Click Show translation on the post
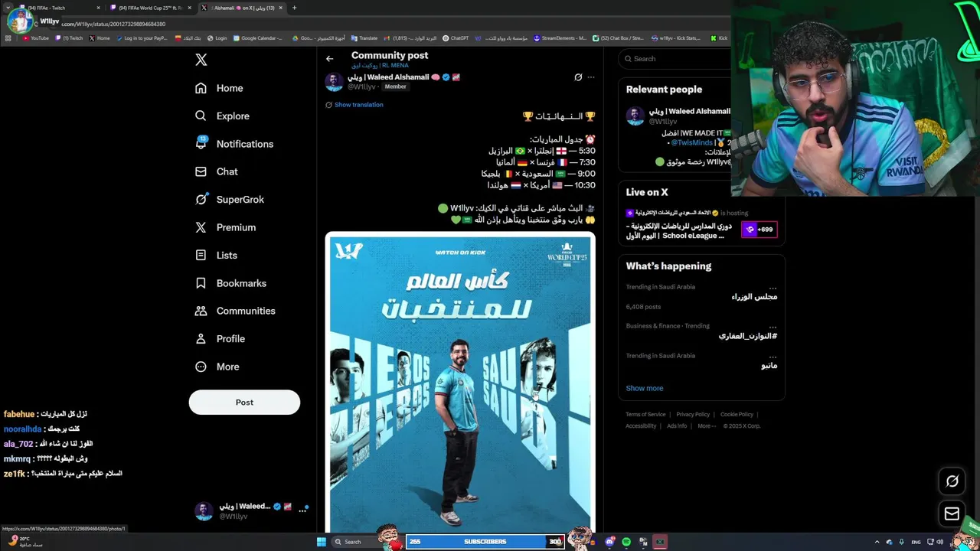 click(358, 105)
